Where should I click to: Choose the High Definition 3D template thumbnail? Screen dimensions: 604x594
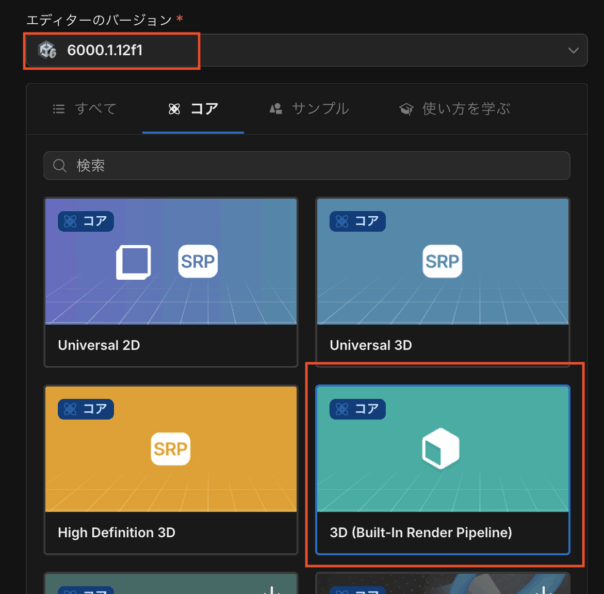pyautogui.click(x=171, y=449)
